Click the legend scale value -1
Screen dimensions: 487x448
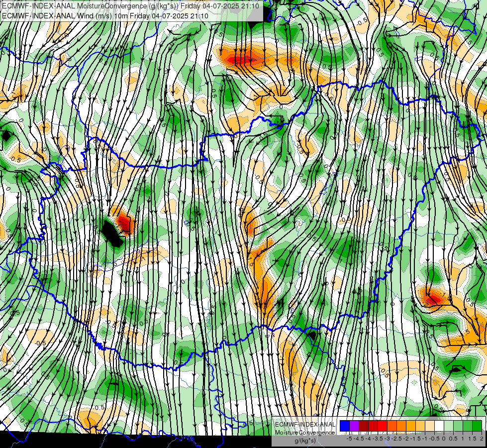tap(425, 439)
